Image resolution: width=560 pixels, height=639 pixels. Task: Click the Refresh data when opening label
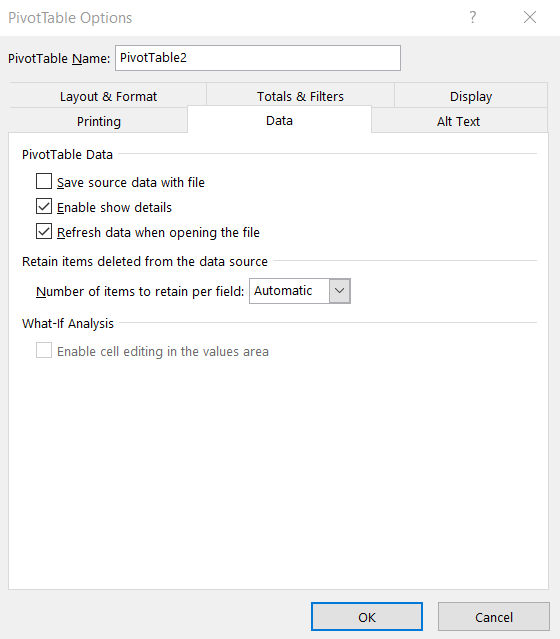point(158,232)
